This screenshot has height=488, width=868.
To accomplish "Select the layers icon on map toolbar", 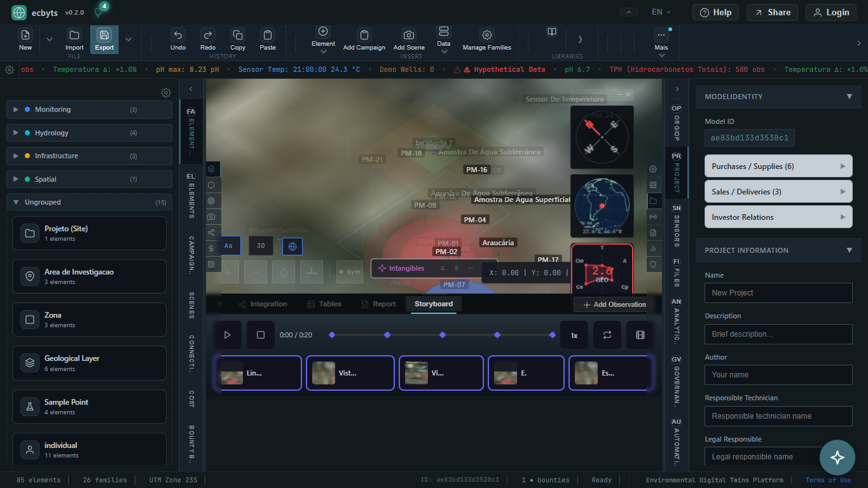I will pyautogui.click(x=211, y=169).
